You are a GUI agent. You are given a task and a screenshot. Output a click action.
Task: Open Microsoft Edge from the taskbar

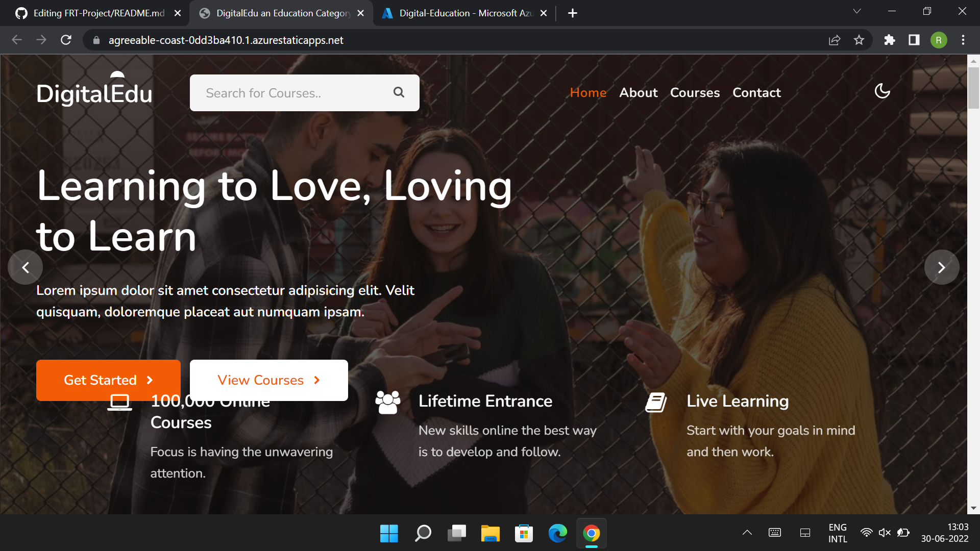click(x=557, y=533)
